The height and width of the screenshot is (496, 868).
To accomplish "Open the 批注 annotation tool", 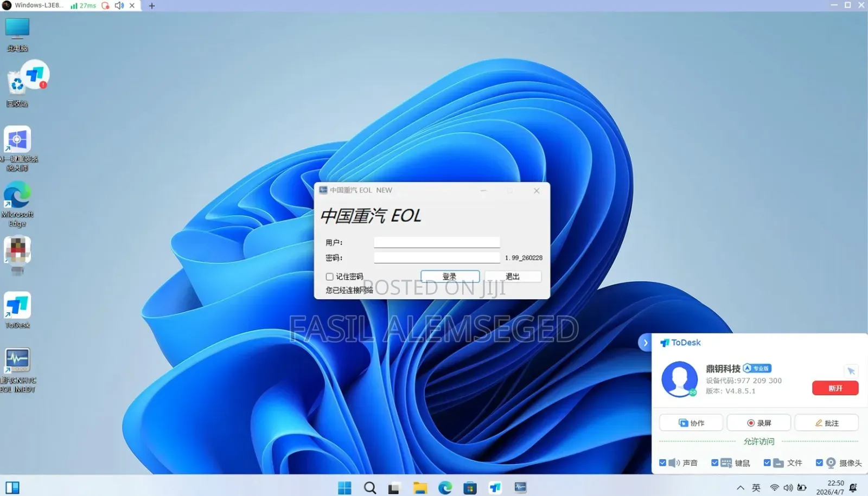I will [x=827, y=423].
